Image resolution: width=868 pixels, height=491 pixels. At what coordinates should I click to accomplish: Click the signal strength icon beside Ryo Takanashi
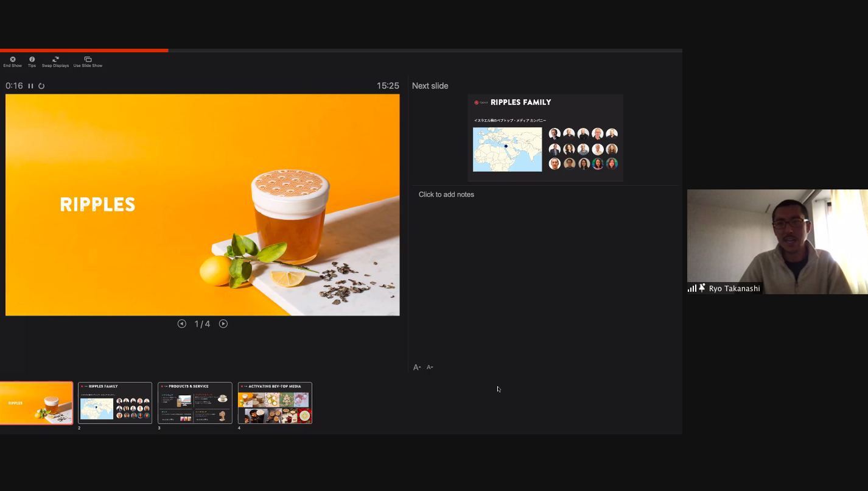pyautogui.click(x=692, y=288)
